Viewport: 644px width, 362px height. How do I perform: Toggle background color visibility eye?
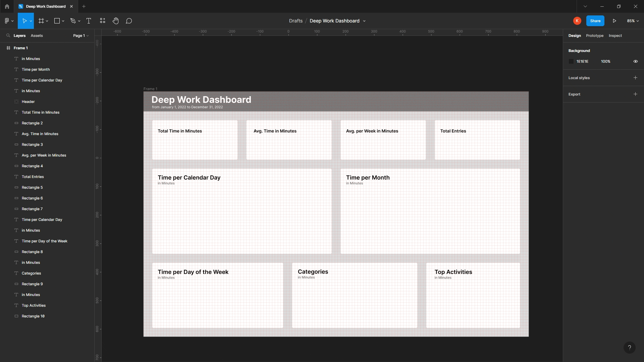(x=635, y=61)
